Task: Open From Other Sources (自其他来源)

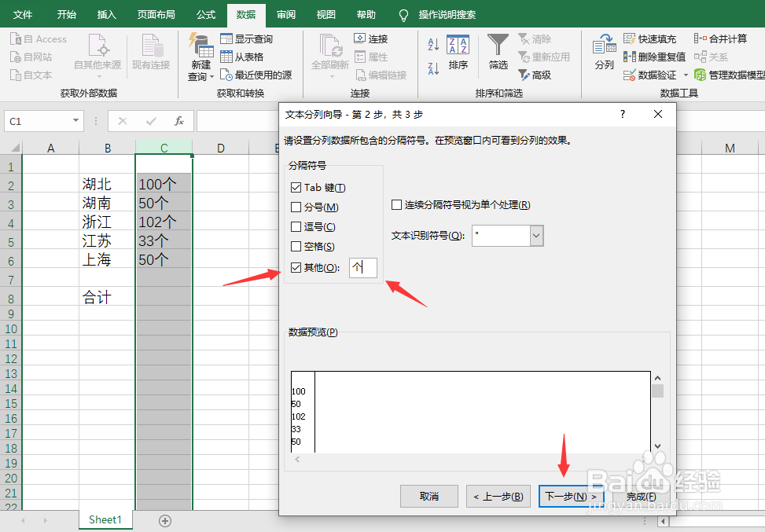Action: [97, 55]
